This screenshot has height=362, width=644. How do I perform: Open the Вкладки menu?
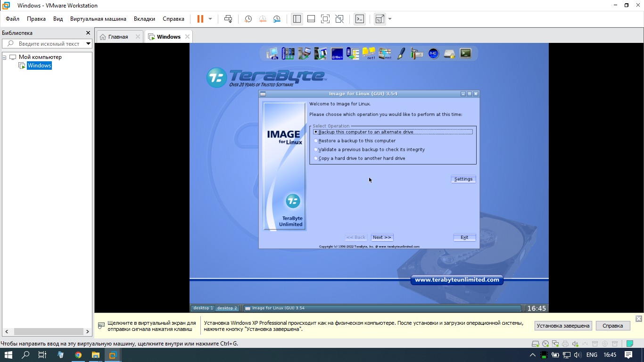pos(144,19)
